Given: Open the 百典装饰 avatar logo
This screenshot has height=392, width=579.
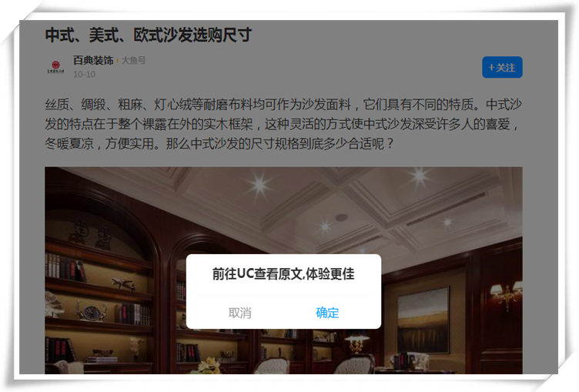Looking at the screenshot, I should (x=55, y=67).
